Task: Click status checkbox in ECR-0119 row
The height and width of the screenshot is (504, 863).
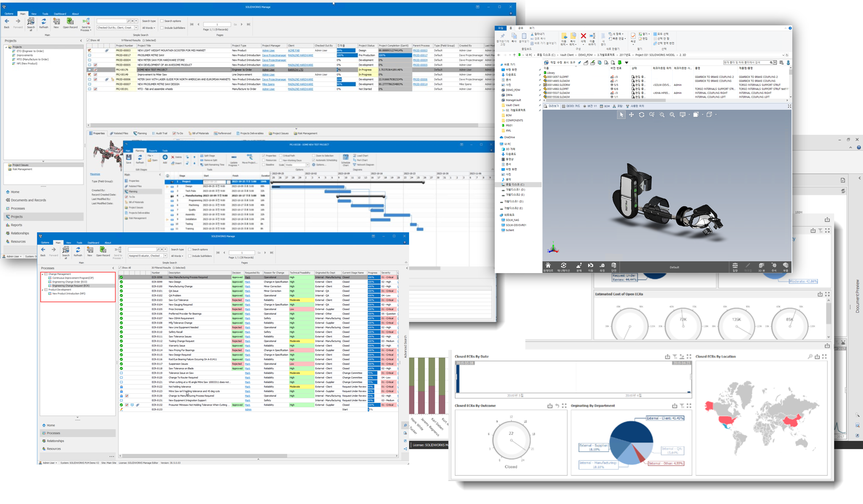Action: pyautogui.click(x=121, y=373)
